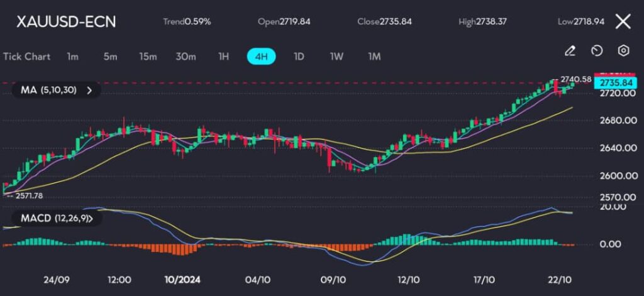Open chart settings hexagon icon
The height and width of the screenshot is (296, 644).
pos(623,50)
